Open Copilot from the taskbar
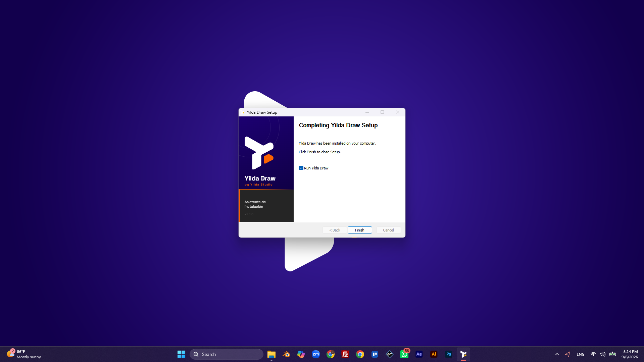This screenshot has height=362, width=644. coord(301,354)
